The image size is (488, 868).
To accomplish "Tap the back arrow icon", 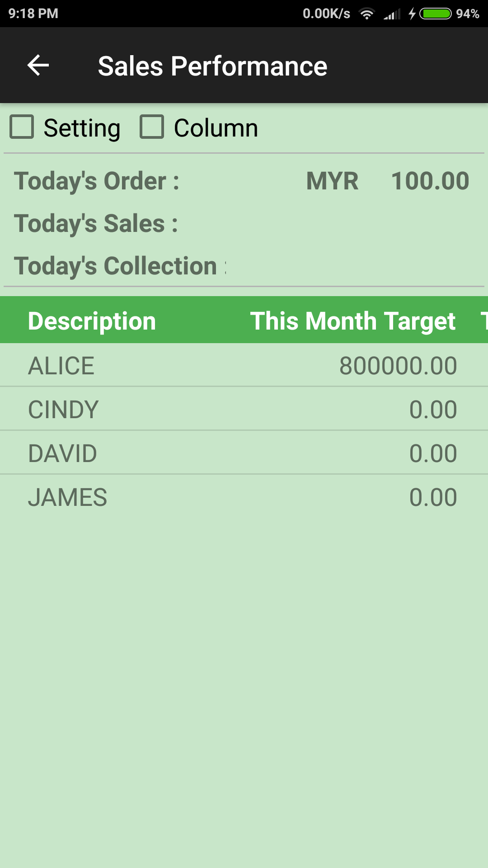I will point(38,66).
